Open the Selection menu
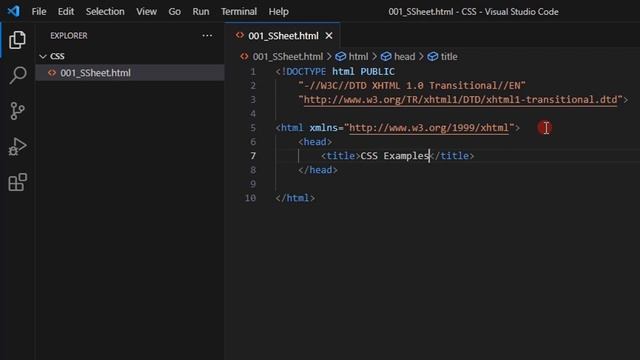The height and width of the screenshot is (360, 640). [x=105, y=11]
